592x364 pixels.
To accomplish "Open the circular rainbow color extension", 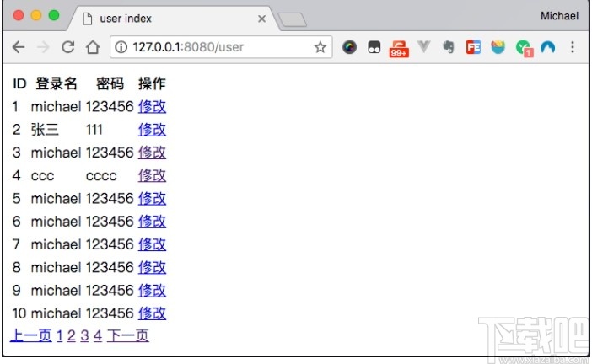I will (x=349, y=47).
